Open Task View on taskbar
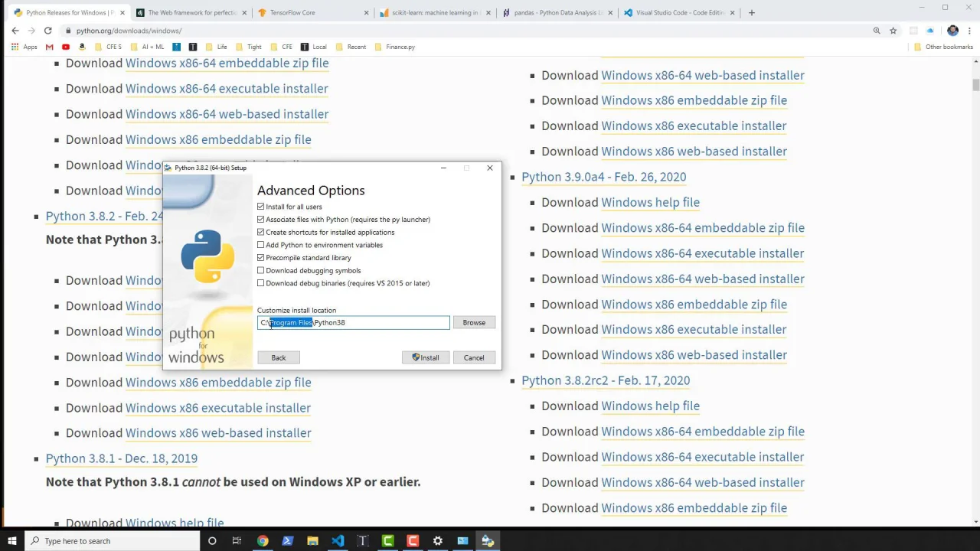Image resolution: width=980 pixels, height=551 pixels. [237, 541]
